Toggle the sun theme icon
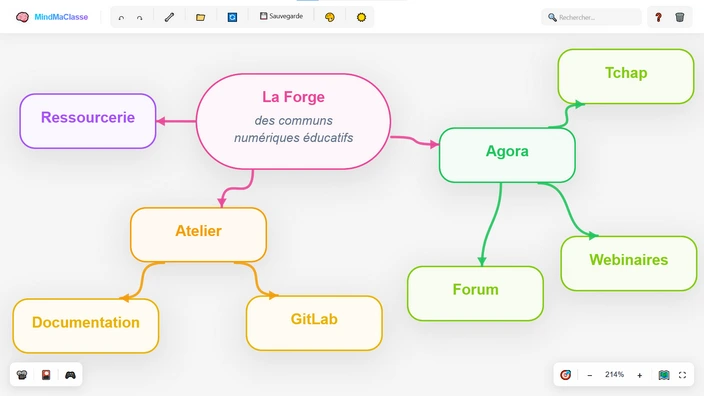 [361, 17]
